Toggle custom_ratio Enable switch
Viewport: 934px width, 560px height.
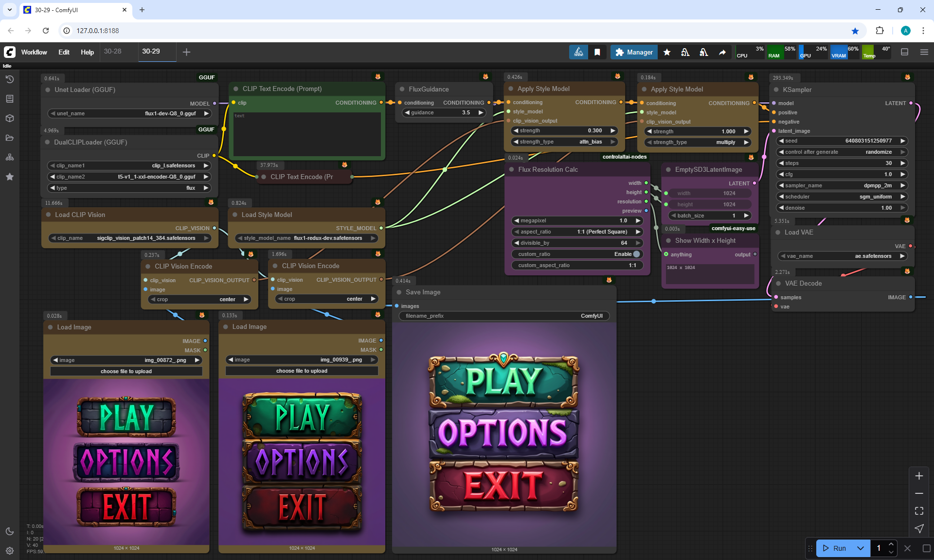click(636, 254)
